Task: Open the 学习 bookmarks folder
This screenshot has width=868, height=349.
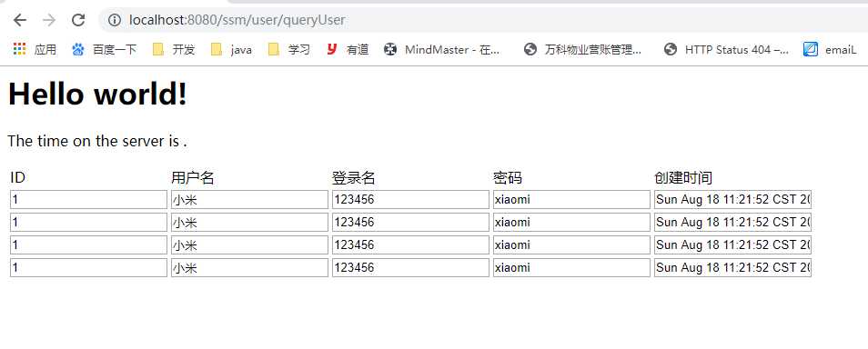Action: 289,50
